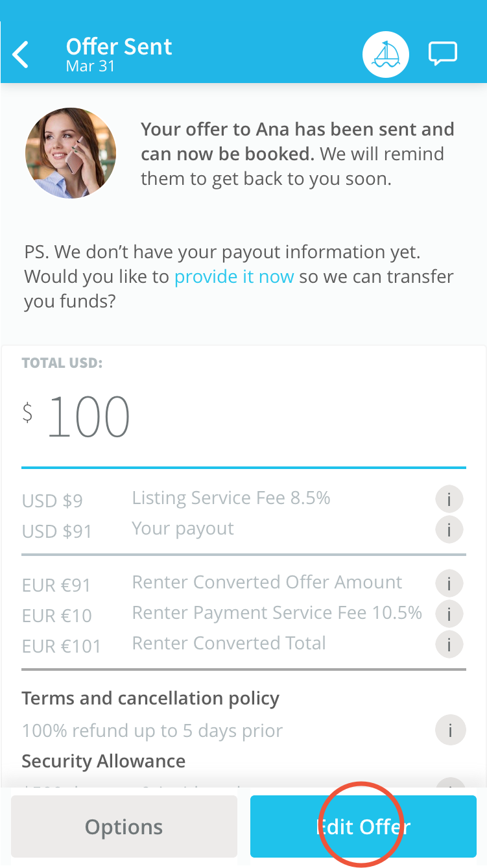Show info for Your payout
The width and height of the screenshot is (487, 868).
pyautogui.click(x=449, y=529)
